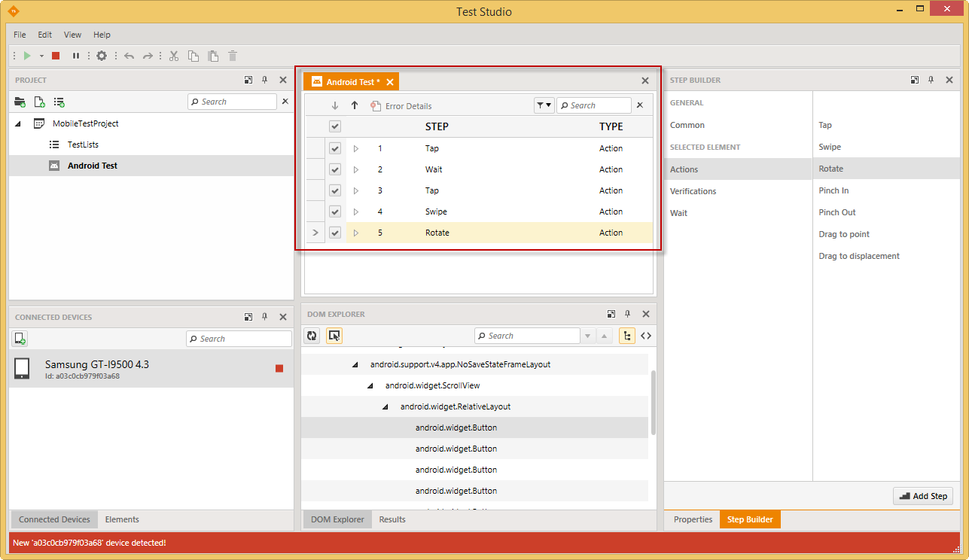The height and width of the screenshot is (560, 969).
Task: Click the green Run test play icon
Action: click(27, 56)
